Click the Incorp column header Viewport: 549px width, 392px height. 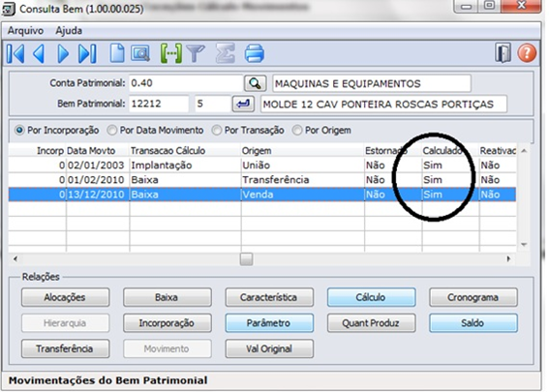tap(38, 151)
